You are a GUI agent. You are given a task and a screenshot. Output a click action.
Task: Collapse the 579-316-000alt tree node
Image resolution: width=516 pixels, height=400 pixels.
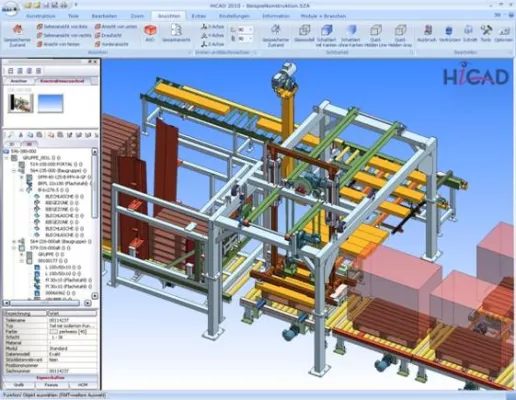[x=14, y=248]
